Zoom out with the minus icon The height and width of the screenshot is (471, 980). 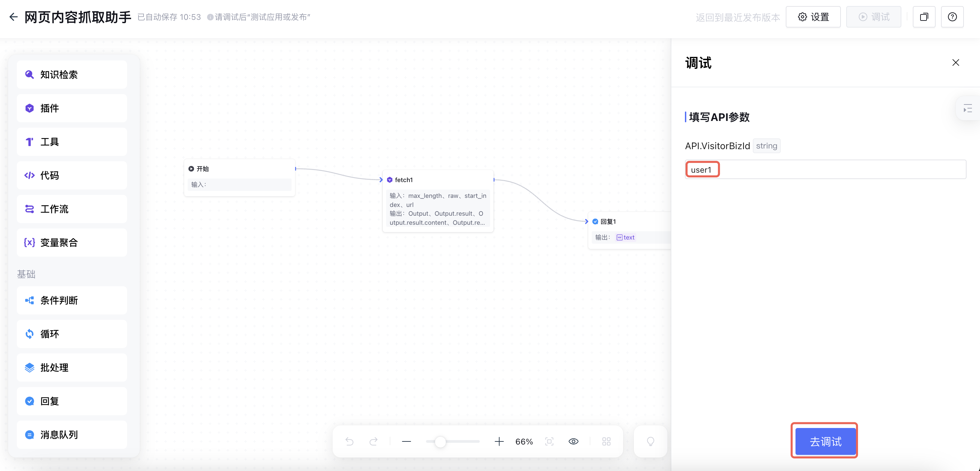(406, 441)
